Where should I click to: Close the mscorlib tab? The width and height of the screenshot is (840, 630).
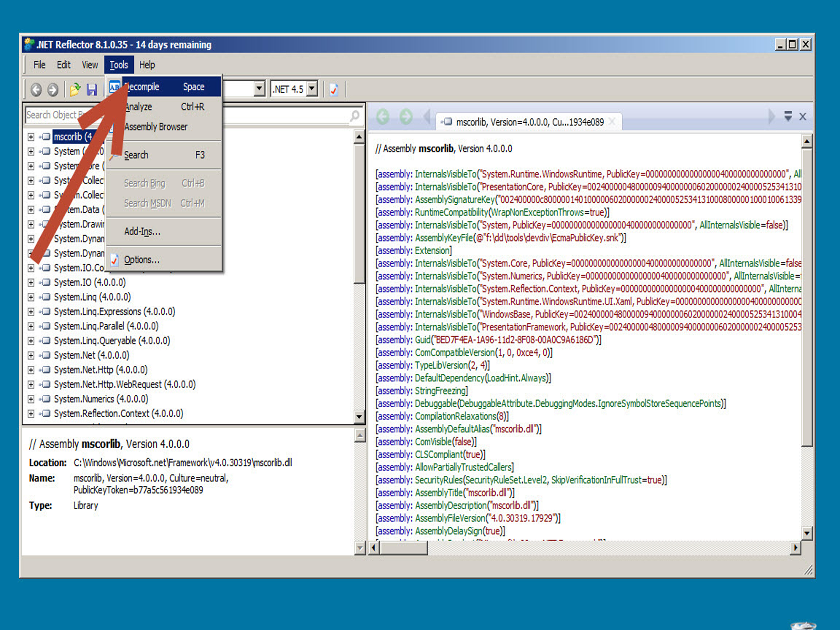point(611,122)
